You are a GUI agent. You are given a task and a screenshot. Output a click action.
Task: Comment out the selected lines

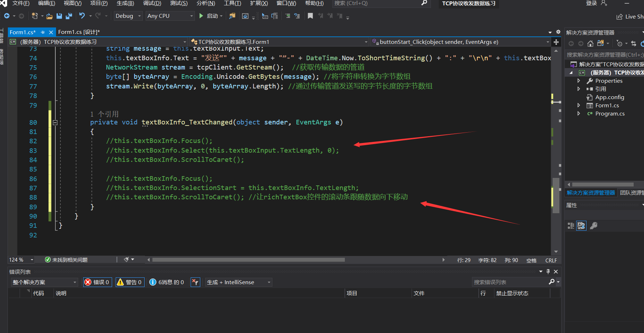coord(288,16)
